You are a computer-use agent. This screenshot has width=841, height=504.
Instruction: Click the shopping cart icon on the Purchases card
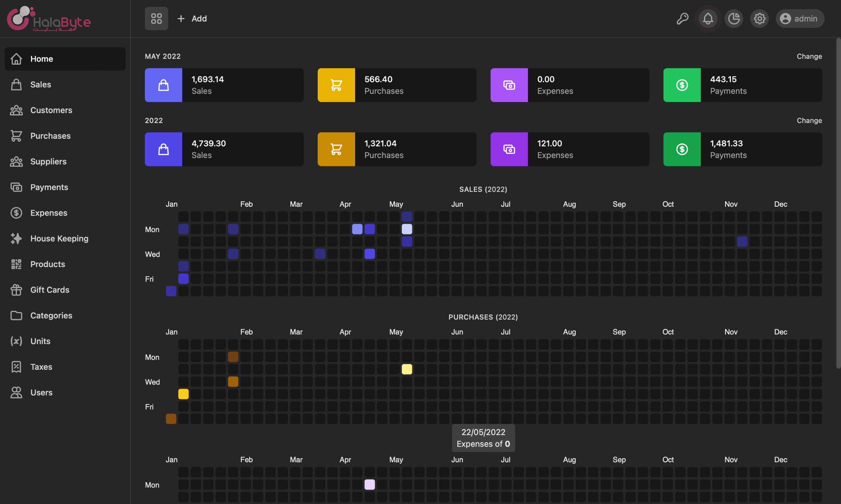pyautogui.click(x=336, y=85)
